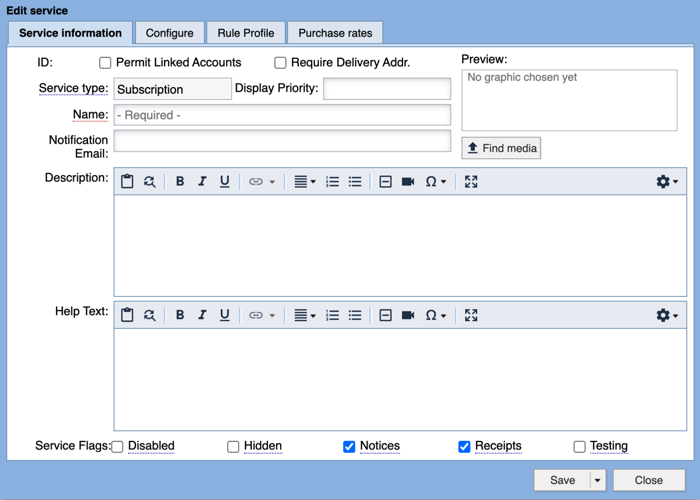Toggle underline in Description editor
This screenshot has width=700, height=500.
pos(225,181)
